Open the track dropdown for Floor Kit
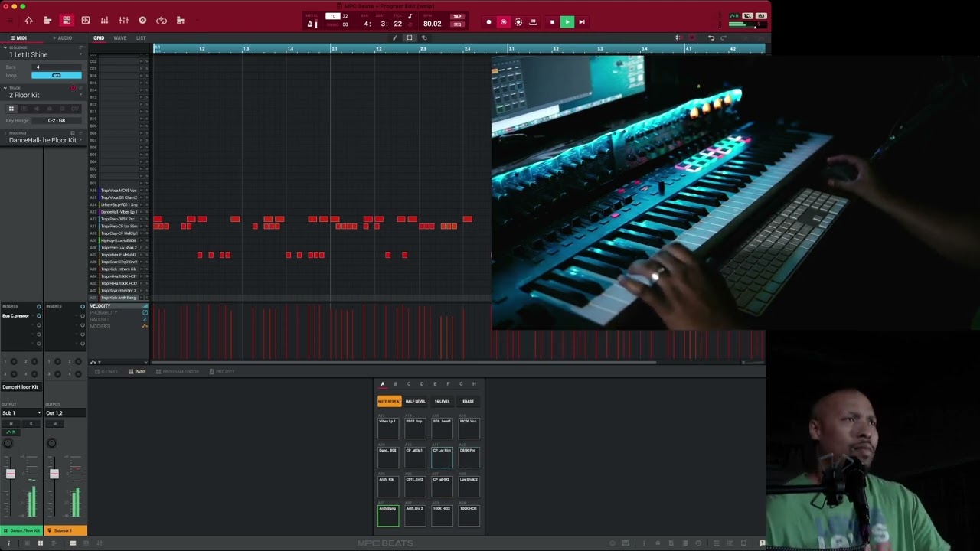The width and height of the screenshot is (980, 551). pyautogui.click(x=80, y=95)
